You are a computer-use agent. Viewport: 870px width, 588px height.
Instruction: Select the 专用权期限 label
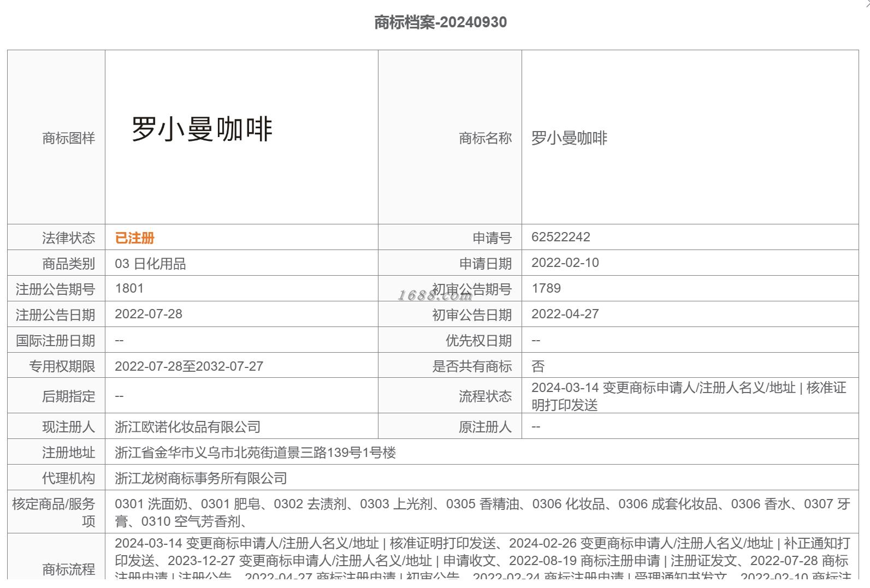click(62, 366)
